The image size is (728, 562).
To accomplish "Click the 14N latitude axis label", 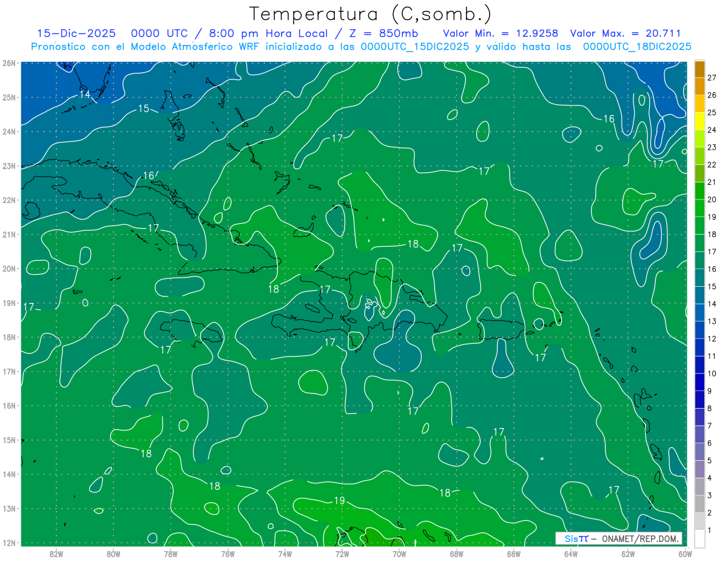I will pyautogui.click(x=9, y=474).
